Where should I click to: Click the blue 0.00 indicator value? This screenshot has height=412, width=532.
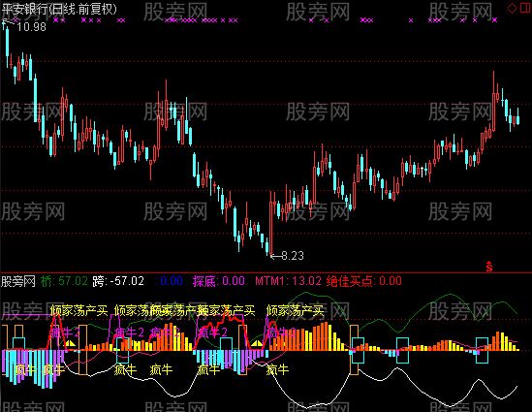click(x=170, y=281)
